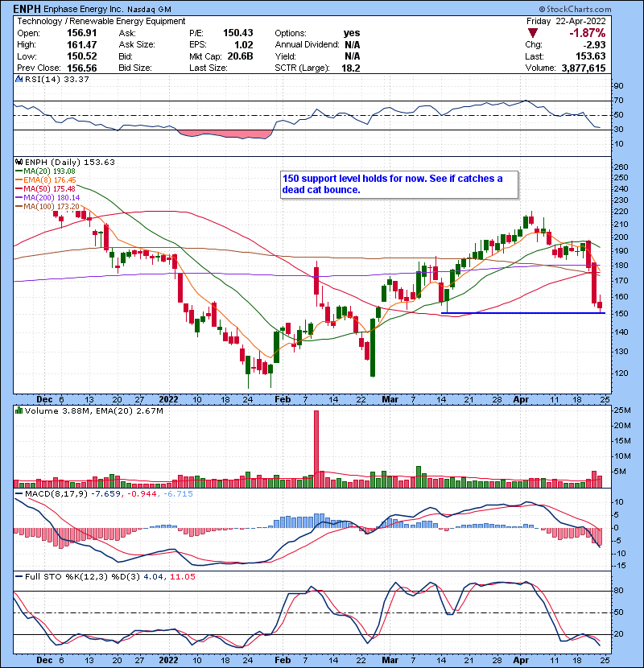Click the blue horizontal support line at 150
Screen dimensions: 644x668
pyautogui.click(x=523, y=314)
